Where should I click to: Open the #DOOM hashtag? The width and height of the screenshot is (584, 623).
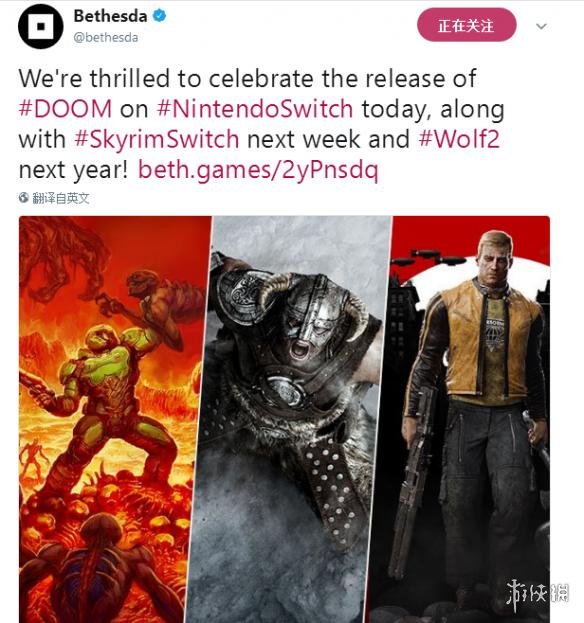pyautogui.click(x=66, y=108)
